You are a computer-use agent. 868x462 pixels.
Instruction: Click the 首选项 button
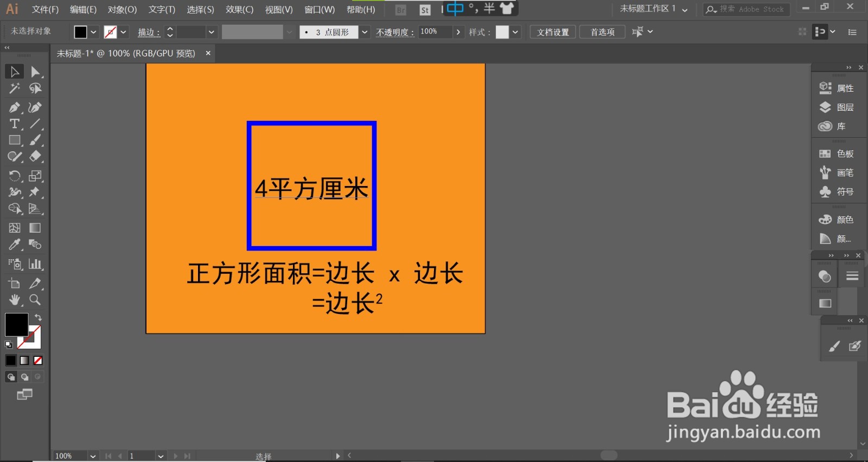[602, 32]
